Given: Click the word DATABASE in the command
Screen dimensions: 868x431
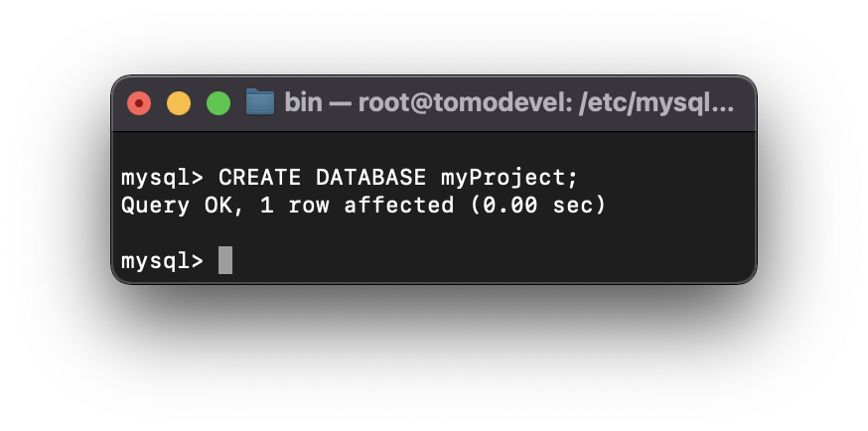Looking at the screenshot, I should pyautogui.click(x=370, y=178).
